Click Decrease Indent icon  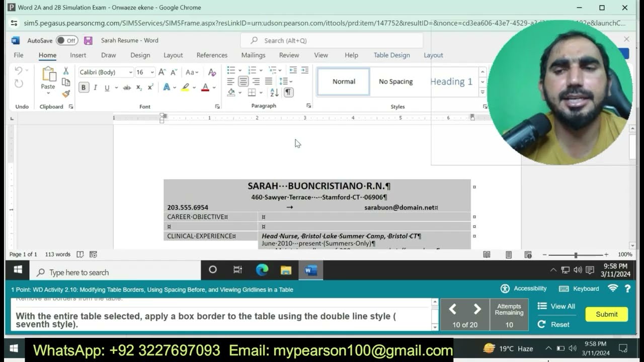click(x=293, y=70)
